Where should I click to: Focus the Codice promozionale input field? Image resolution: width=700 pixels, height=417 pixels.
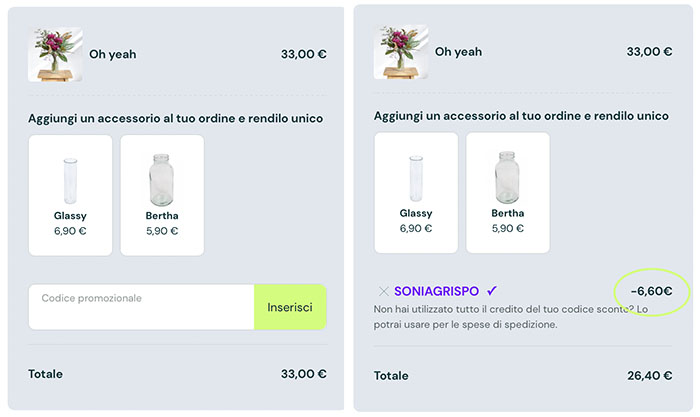coord(142,307)
